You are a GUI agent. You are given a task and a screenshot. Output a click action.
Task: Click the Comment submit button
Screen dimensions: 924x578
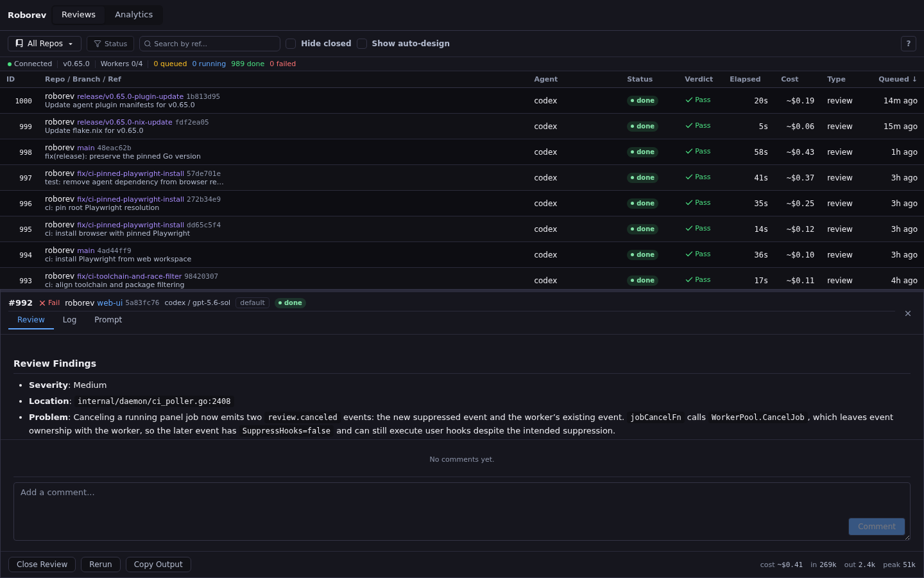pos(877,527)
